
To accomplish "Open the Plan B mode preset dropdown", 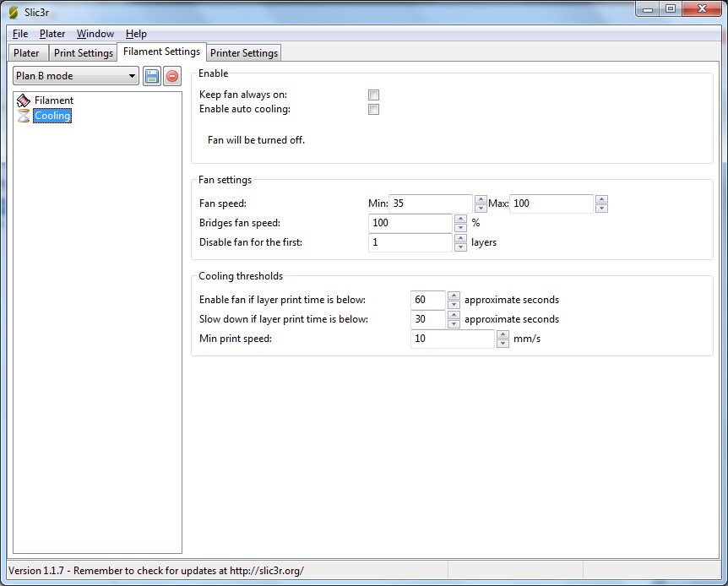I will (x=76, y=76).
